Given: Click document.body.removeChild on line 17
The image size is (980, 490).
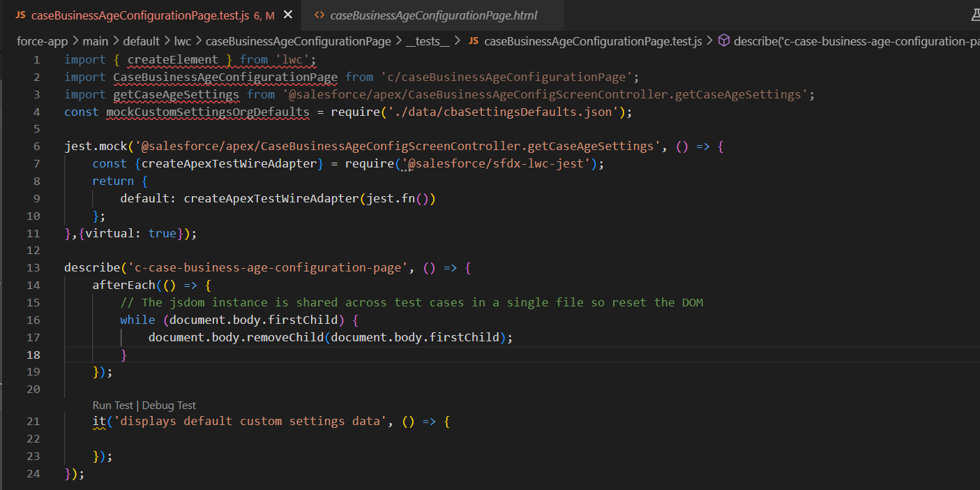Looking at the screenshot, I should click(x=236, y=337).
